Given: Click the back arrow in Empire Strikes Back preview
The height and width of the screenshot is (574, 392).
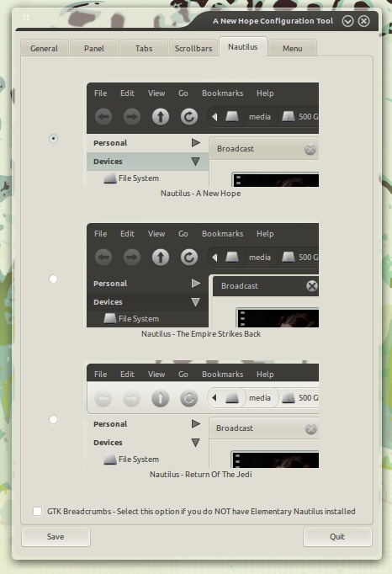Looking at the screenshot, I should click(103, 258).
